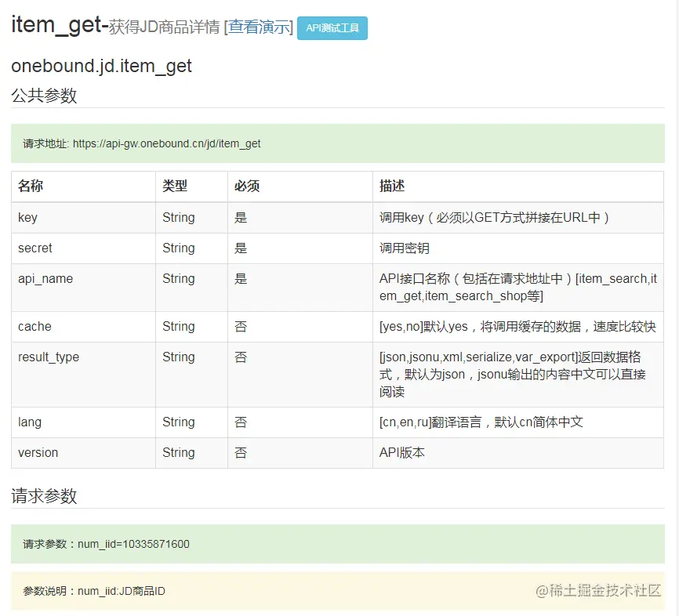Click the 请求参数 section heading
Viewport: 679px width, 616px height.
(44, 496)
